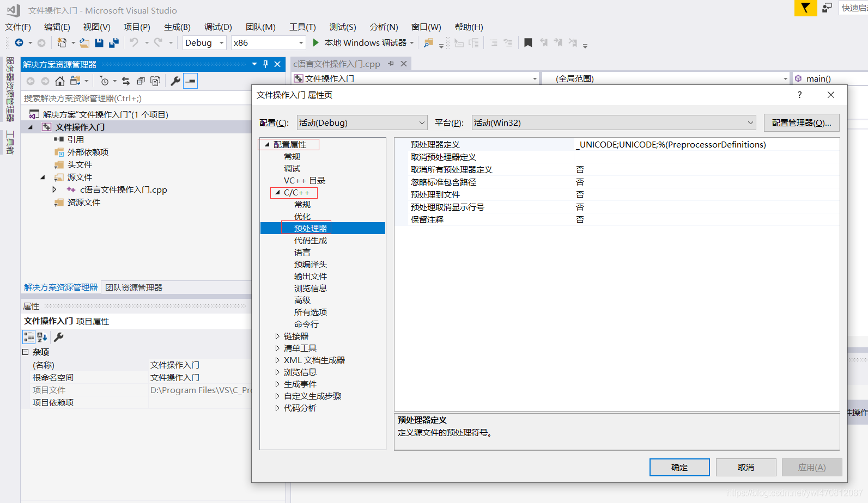Open the x86 platform dropdown
Screen dimensions: 868x503
click(x=268, y=42)
